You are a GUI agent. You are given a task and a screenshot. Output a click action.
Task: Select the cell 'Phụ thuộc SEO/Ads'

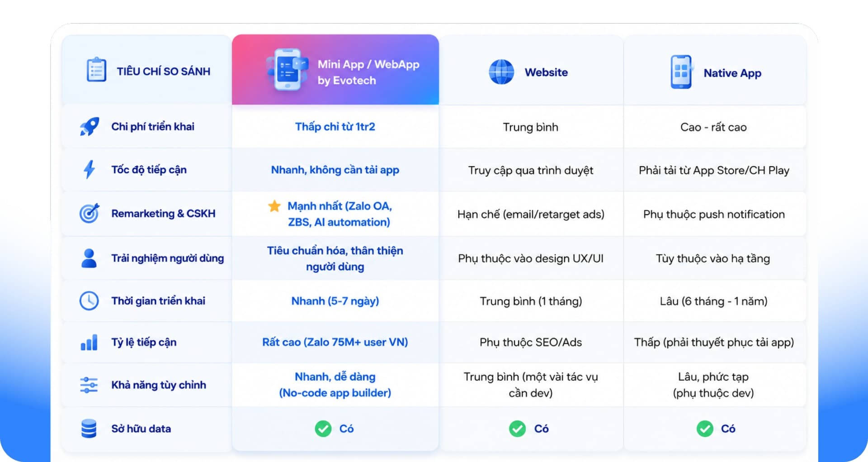[x=531, y=343]
